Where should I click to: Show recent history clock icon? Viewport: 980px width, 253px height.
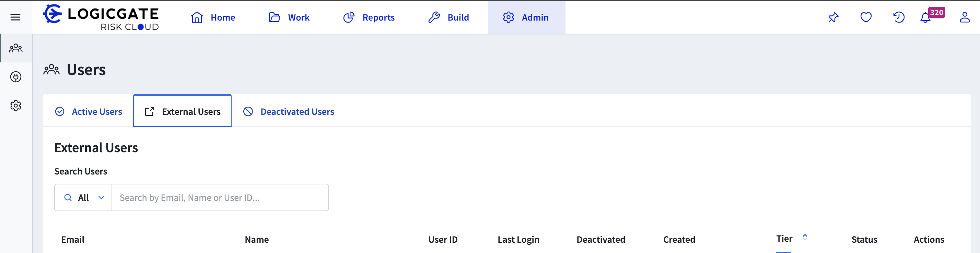(x=899, y=17)
